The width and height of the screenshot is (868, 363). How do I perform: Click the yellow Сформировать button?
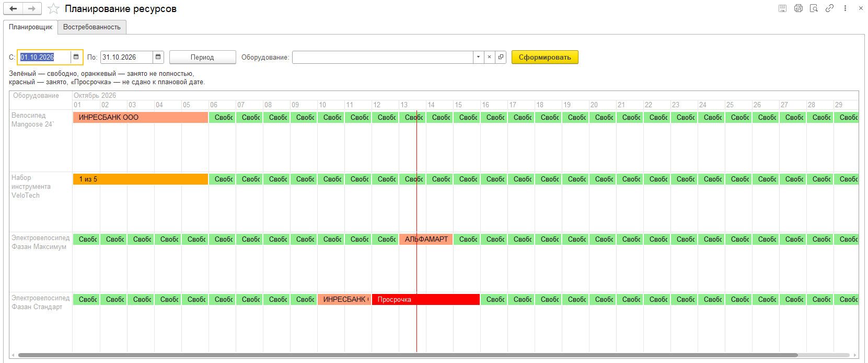click(545, 57)
